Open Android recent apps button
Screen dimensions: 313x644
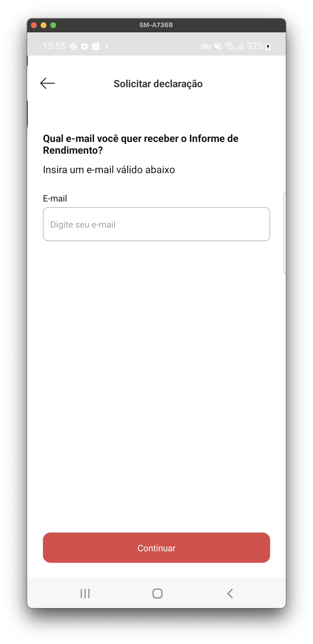point(85,593)
